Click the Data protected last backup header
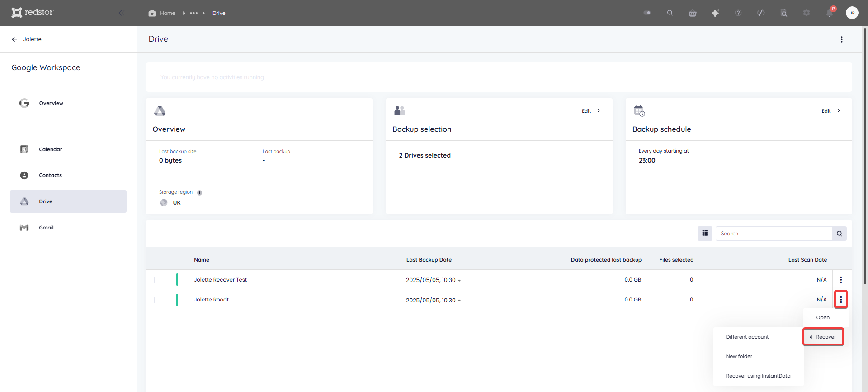868x392 pixels. (606, 260)
